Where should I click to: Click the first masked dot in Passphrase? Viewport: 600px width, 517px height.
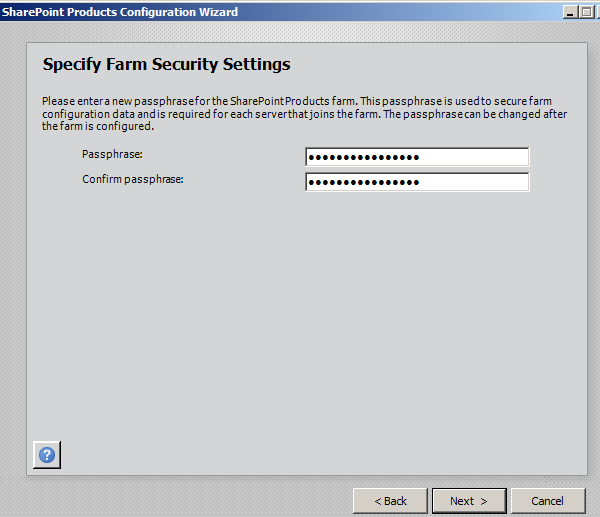click(312, 157)
